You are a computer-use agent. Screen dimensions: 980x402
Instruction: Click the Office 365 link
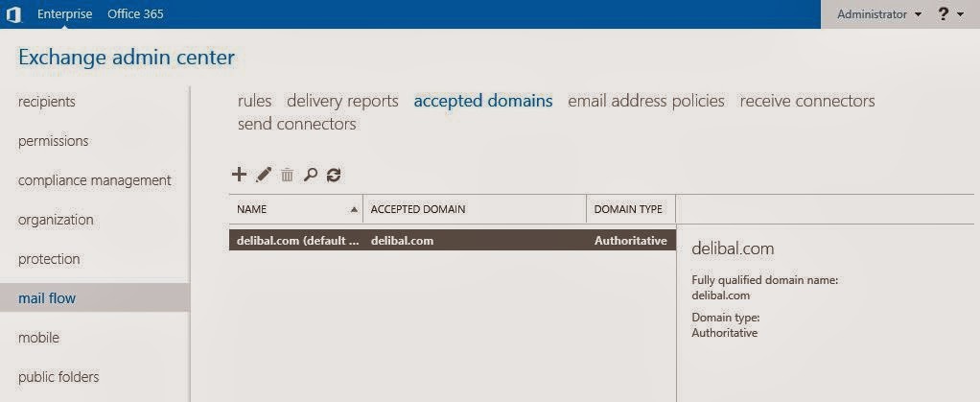(135, 14)
